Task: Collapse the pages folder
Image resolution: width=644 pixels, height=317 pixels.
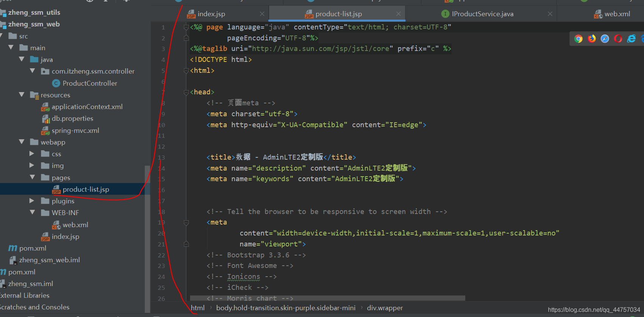Action: pos(33,177)
